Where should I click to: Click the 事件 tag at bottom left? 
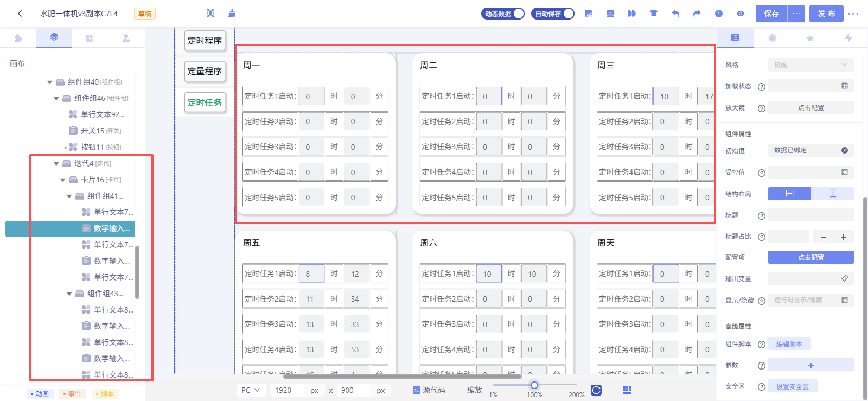click(x=72, y=394)
